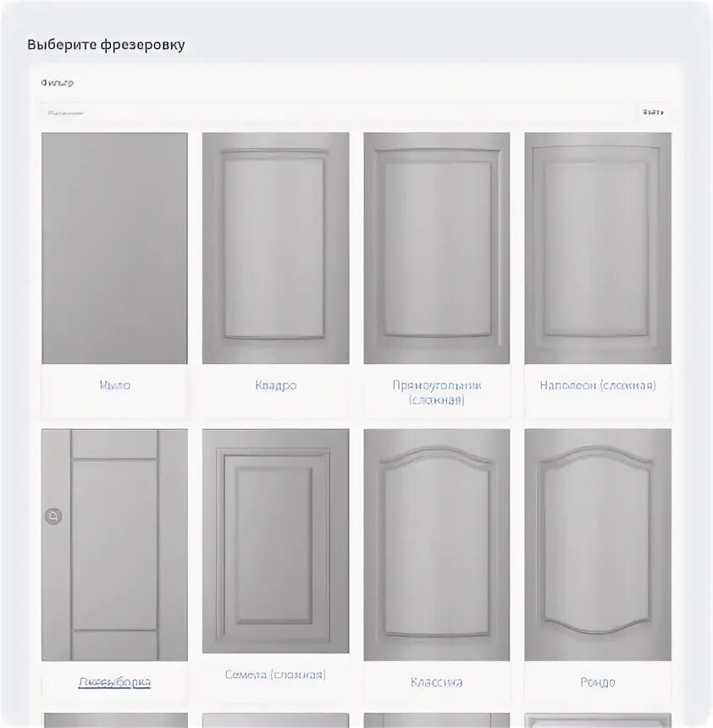Open the Рондо link
713x728 pixels.
[x=598, y=682]
